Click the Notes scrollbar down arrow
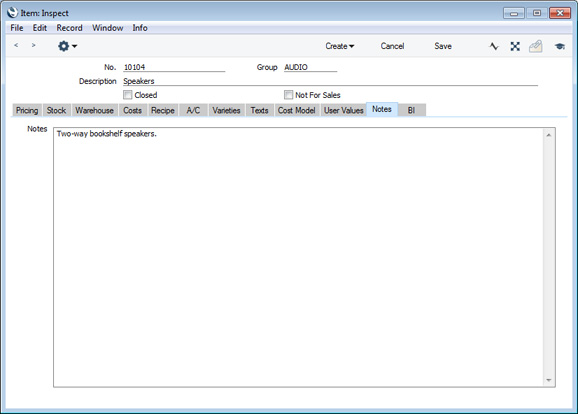Viewport: 578px width, 414px height. (549, 380)
